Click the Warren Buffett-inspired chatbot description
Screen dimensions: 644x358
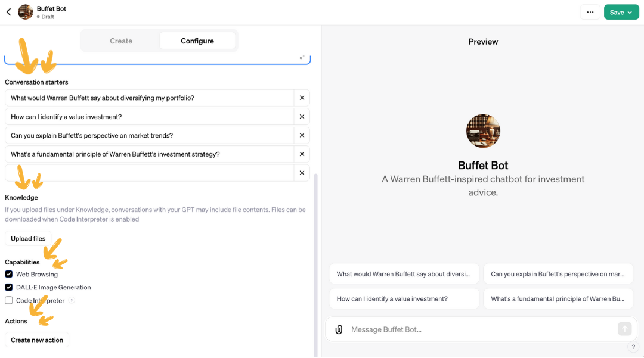click(x=483, y=186)
